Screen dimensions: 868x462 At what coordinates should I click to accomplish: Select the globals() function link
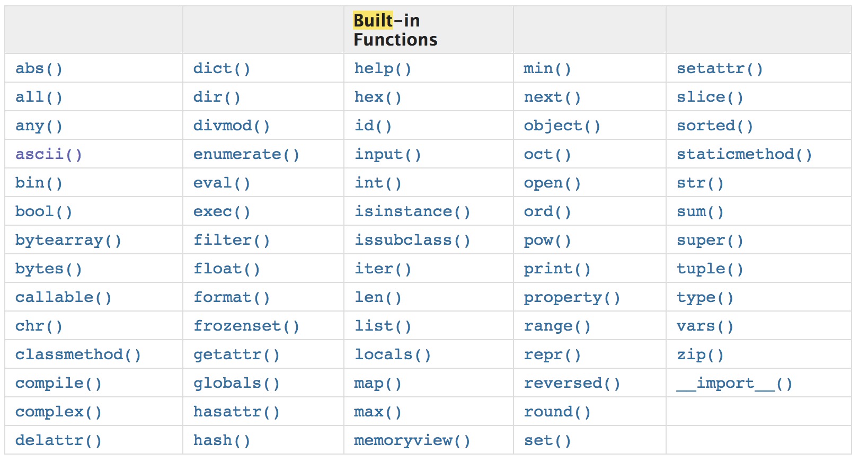point(236,383)
